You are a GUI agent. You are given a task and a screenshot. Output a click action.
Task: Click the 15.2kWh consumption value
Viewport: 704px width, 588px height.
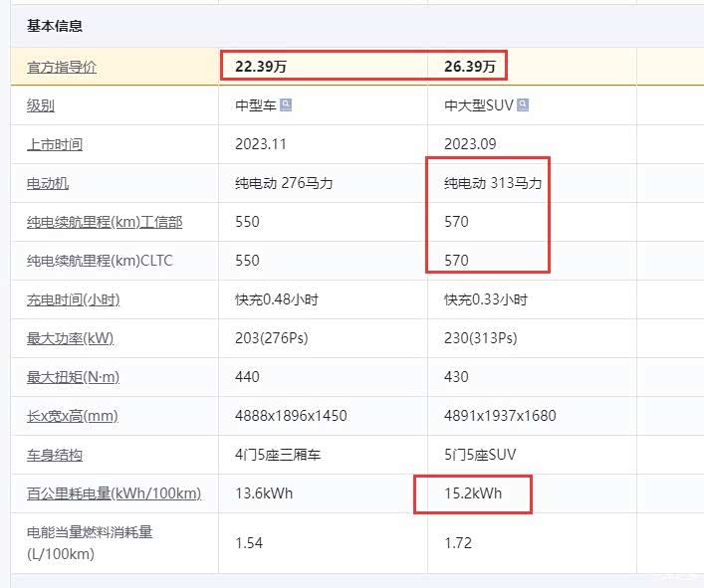pyautogui.click(x=473, y=493)
